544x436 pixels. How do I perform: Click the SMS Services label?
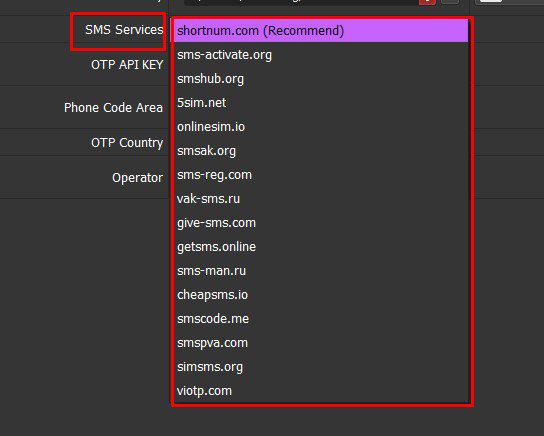coord(124,30)
